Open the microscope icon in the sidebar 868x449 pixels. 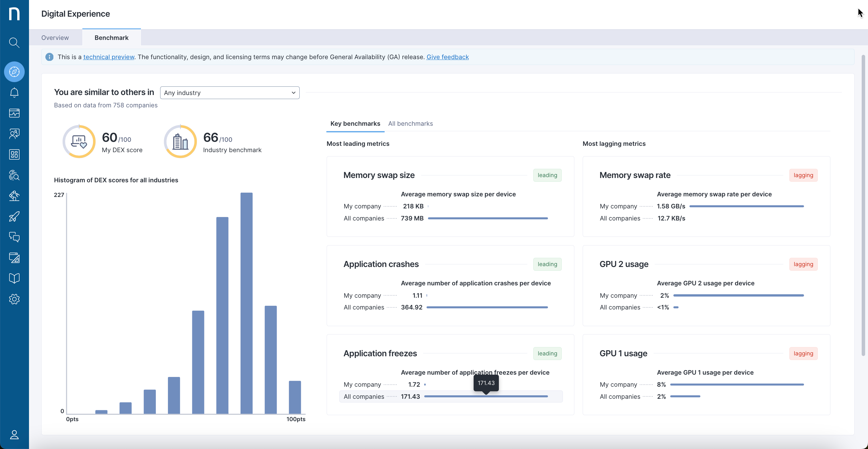tap(14, 196)
